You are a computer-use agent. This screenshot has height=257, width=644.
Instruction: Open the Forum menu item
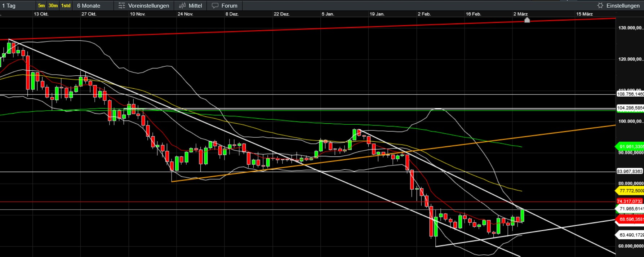tap(229, 6)
